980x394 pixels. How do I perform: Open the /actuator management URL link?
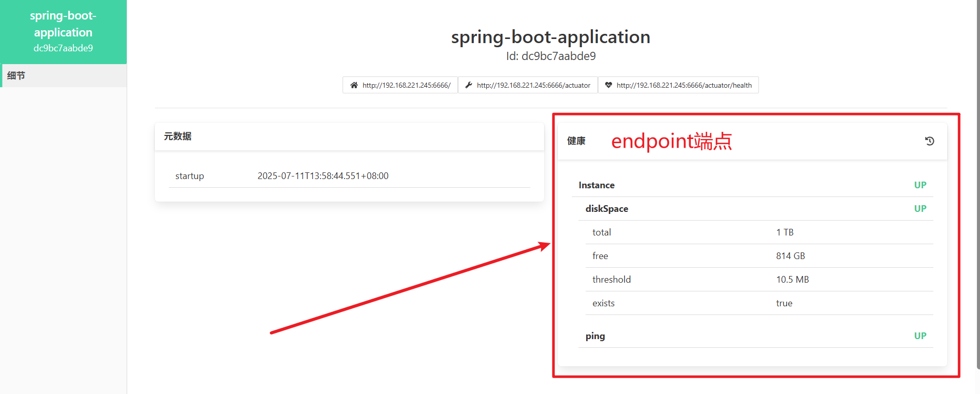(528, 85)
